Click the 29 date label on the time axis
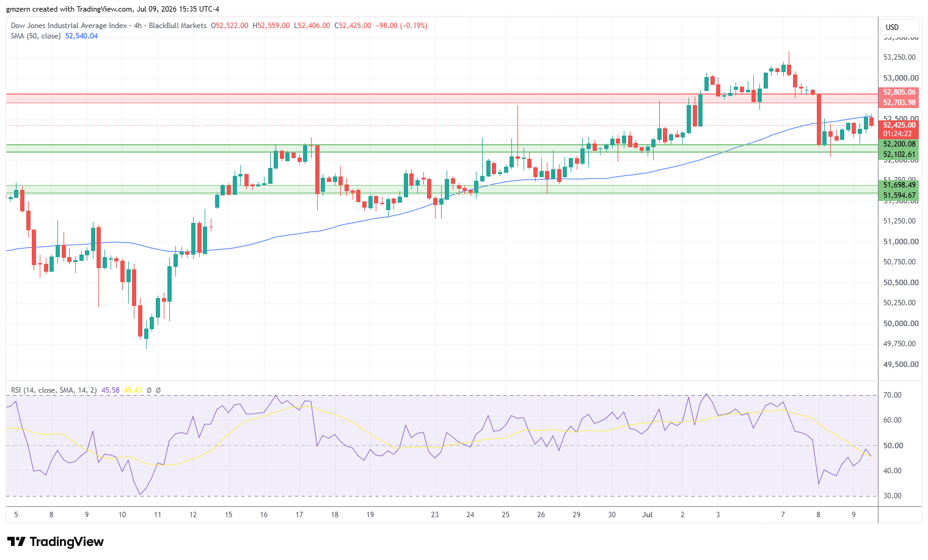The height and width of the screenshot is (560, 928). tap(577, 515)
